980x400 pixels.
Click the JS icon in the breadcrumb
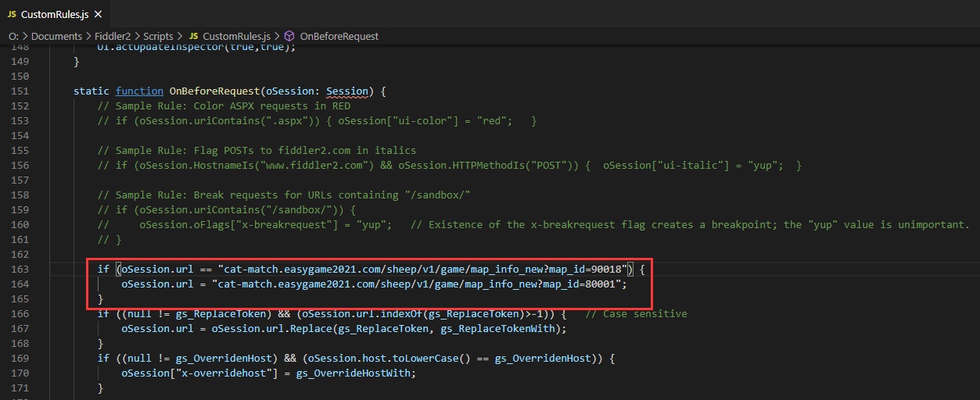pos(193,36)
